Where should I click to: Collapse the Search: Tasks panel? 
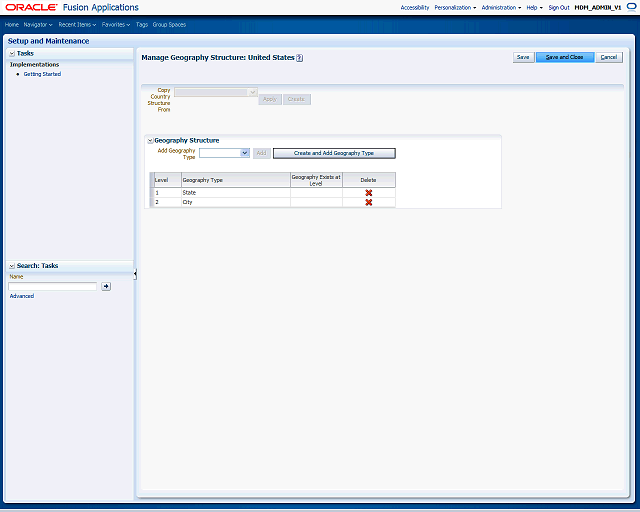pos(12,266)
